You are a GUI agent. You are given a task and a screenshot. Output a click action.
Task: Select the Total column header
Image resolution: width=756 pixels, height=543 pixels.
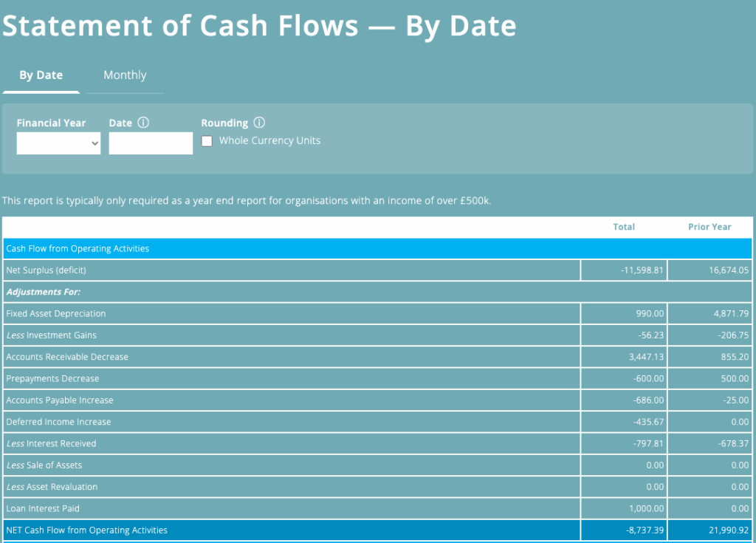tap(624, 227)
